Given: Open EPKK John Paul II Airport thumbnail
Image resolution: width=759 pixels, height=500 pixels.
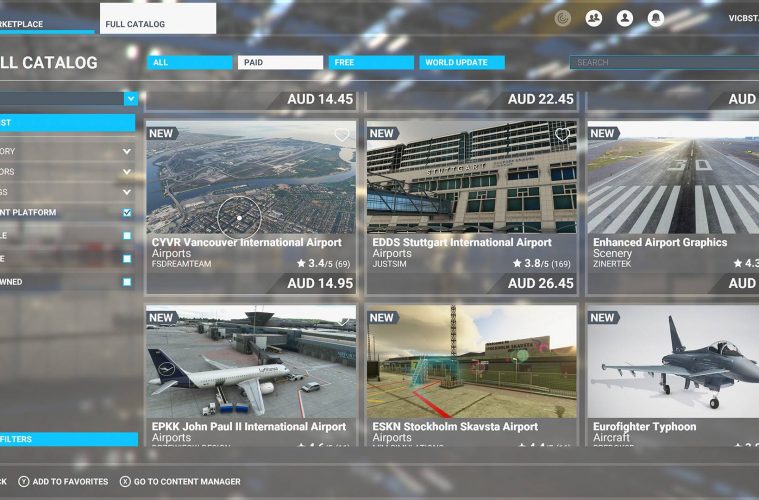Looking at the screenshot, I should 251,362.
